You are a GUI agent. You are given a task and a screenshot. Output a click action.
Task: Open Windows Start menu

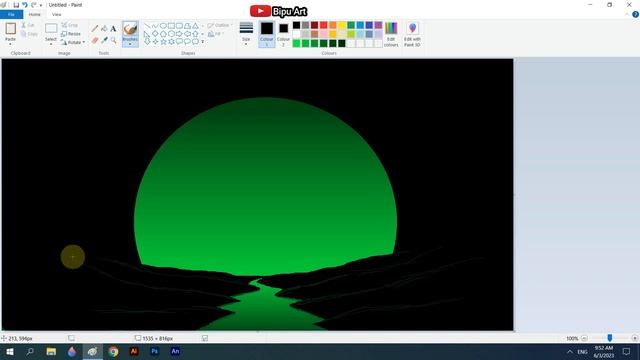[9, 351]
